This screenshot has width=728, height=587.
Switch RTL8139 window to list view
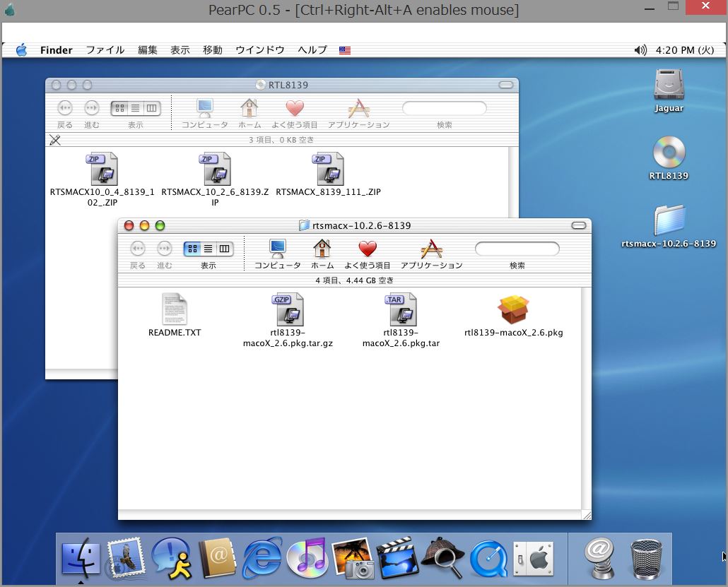pos(136,108)
